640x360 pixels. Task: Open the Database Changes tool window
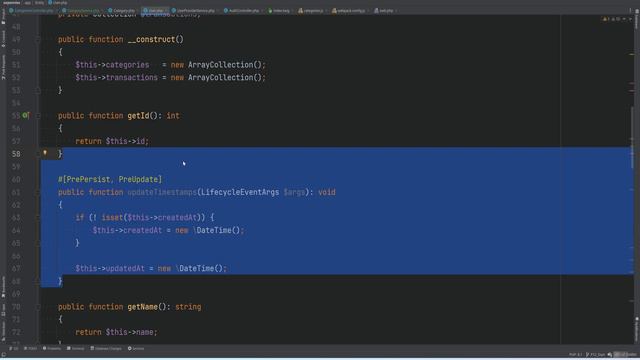pos(106,349)
